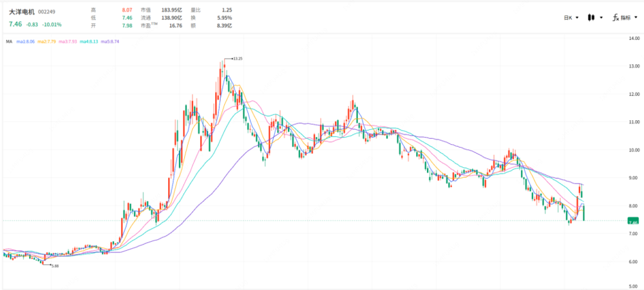Toggle the ma1:8.06 moving average legend
Image resolution: width=644 pixels, height=290 pixels.
(25, 41)
